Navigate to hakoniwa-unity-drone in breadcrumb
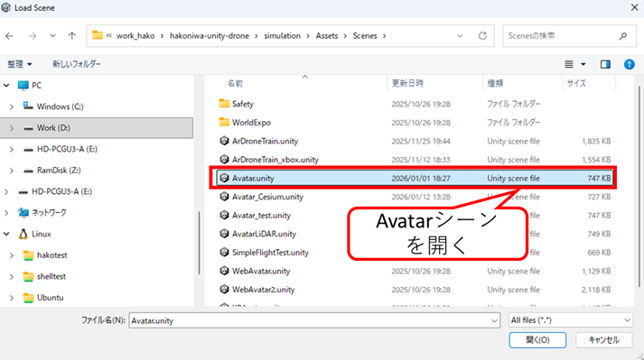This screenshot has height=360, width=644. 210,36
